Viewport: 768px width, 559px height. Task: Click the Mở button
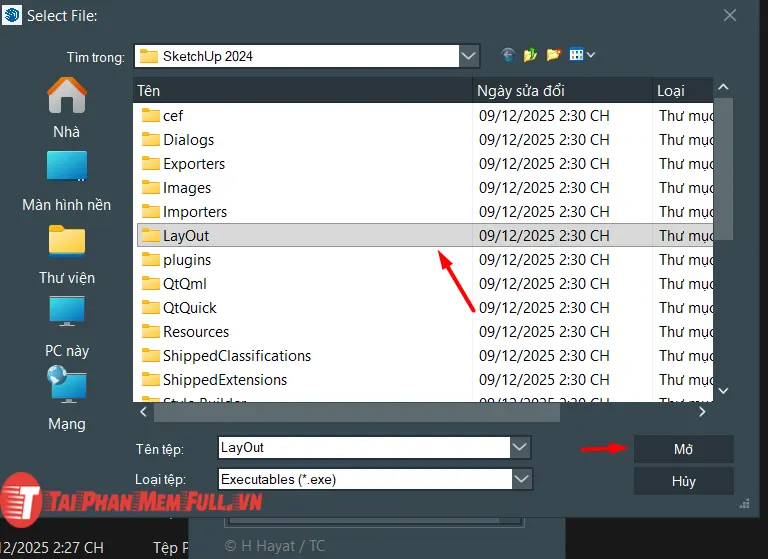point(683,449)
